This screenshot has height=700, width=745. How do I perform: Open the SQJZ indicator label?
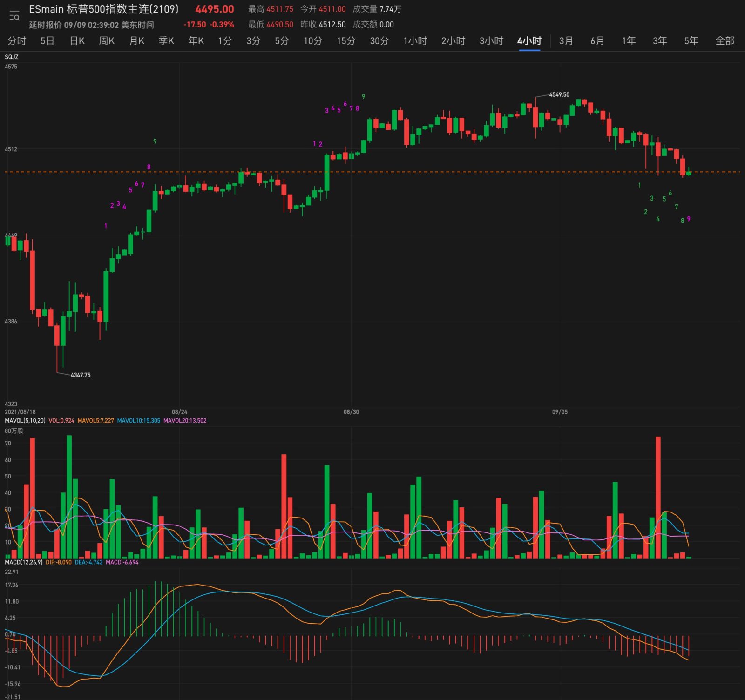click(12, 57)
